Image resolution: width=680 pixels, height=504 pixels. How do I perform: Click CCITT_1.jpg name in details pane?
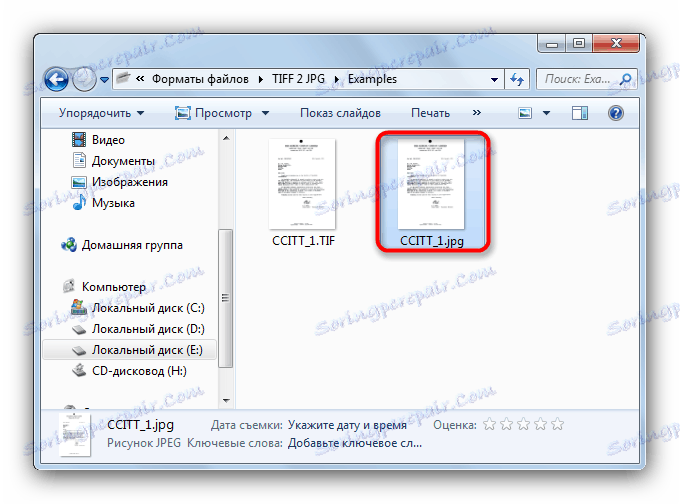point(140,424)
